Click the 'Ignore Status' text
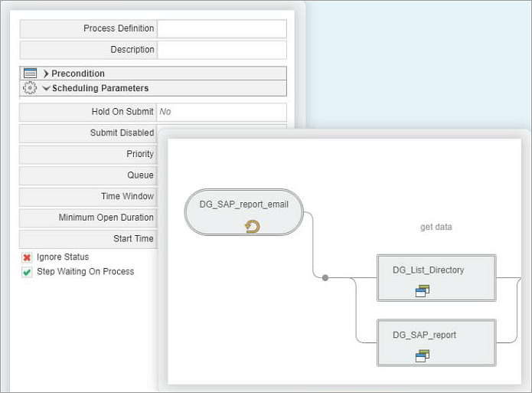This screenshot has width=532, height=393. (x=63, y=257)
